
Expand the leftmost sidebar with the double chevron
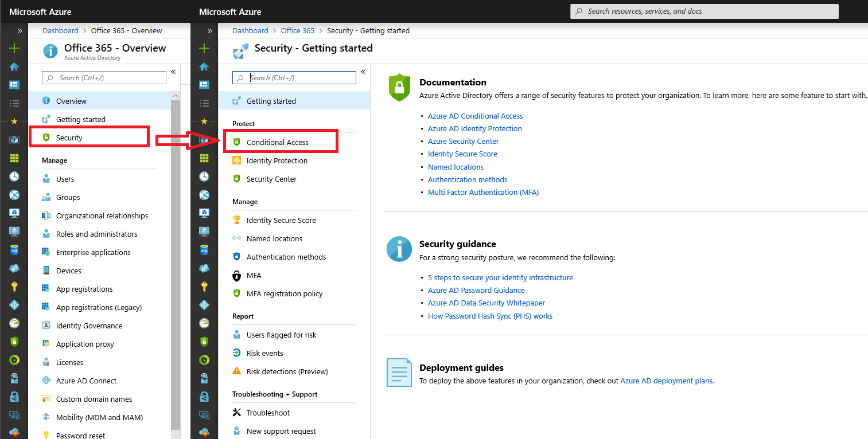click(x=20, y=31)
